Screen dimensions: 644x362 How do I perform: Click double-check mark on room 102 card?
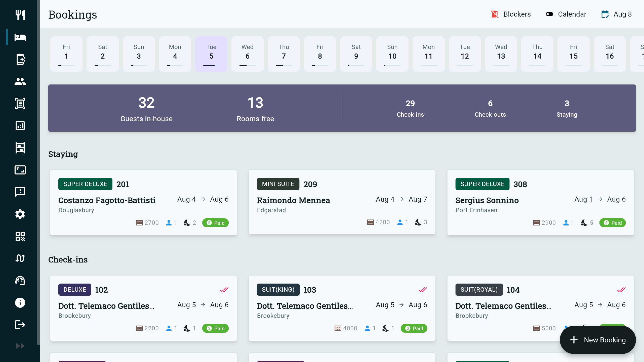(x=224, y=290)
